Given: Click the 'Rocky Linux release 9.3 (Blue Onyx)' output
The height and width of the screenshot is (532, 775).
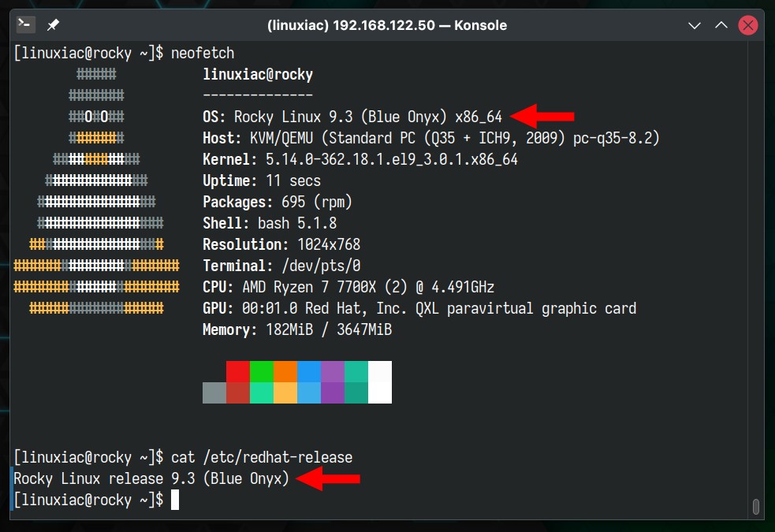Looking at the screenshot, I should (x=151, y=478).
